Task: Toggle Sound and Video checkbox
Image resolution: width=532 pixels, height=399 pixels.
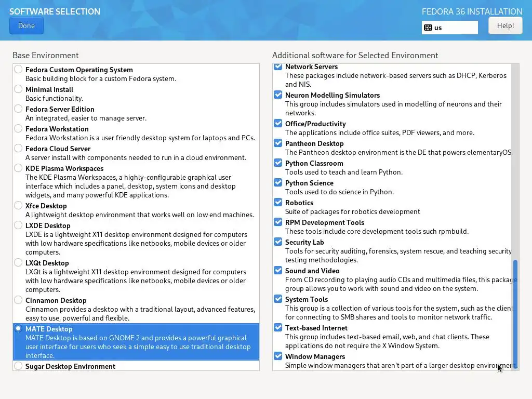Action: click(278, 270)
